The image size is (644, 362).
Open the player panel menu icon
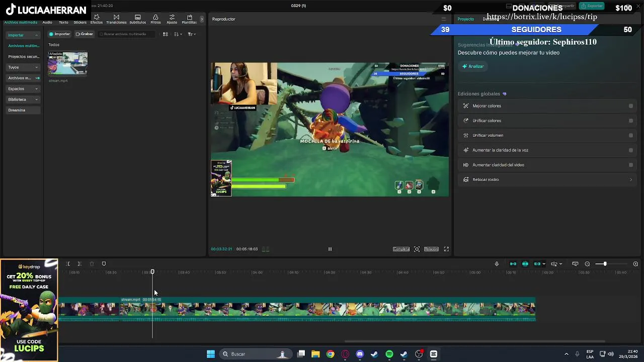pyautogui.click(x=443, y=19)
